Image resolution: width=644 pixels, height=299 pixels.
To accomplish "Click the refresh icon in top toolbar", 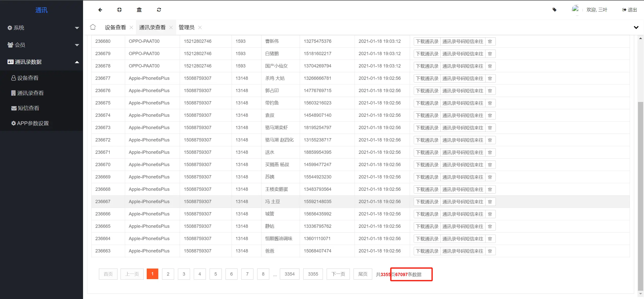I will pos(159,10).
